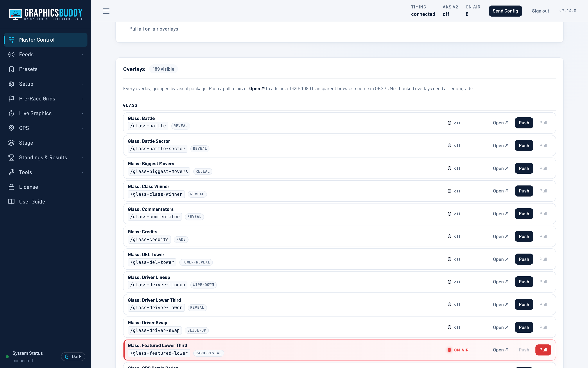The width and height of the screenshot is (588, 368).
Task: Click the GPS map pin icon
Action: [11, 128]
